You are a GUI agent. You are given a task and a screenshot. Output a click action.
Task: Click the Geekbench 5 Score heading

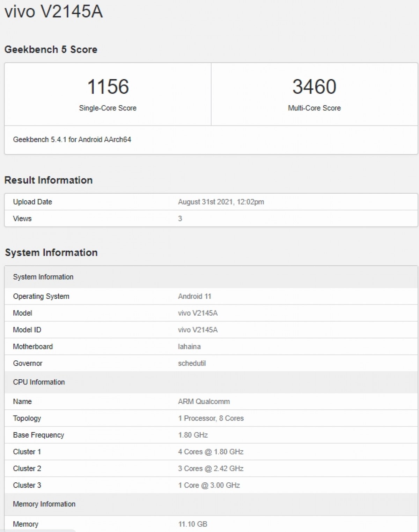(51, 49)
